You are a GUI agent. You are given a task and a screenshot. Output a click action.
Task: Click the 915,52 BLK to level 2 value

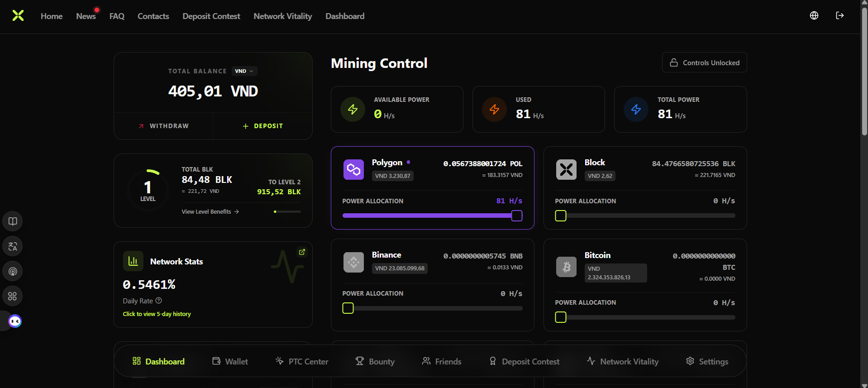click(x=279, y=192)
